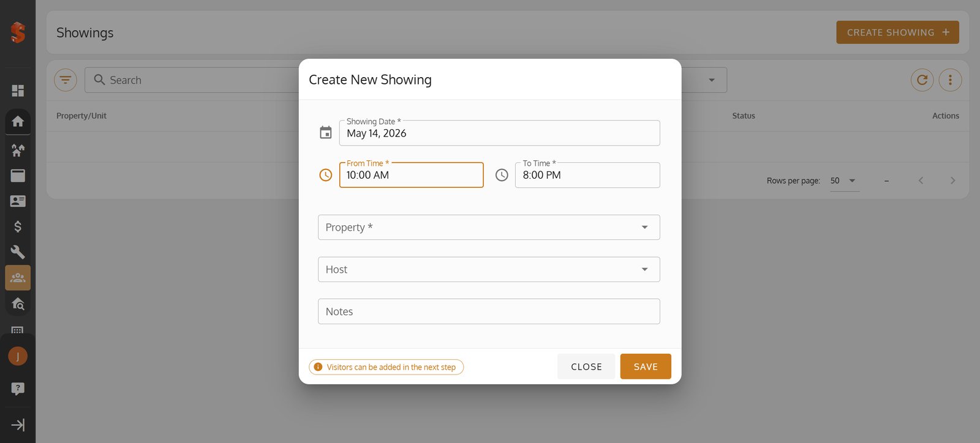980x443 pixels.
Task: Open the user avatar J in sidebar
Action: coord(18,356)
